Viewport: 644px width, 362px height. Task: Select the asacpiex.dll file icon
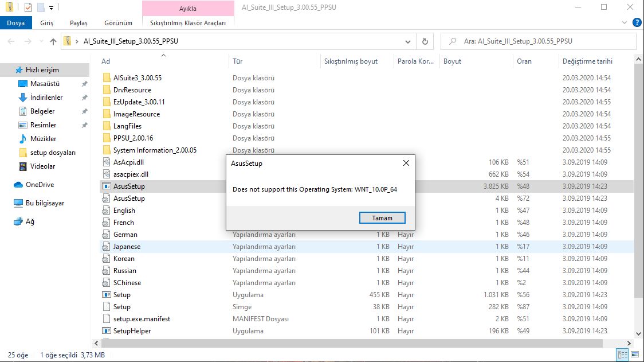tap(107, 174)
